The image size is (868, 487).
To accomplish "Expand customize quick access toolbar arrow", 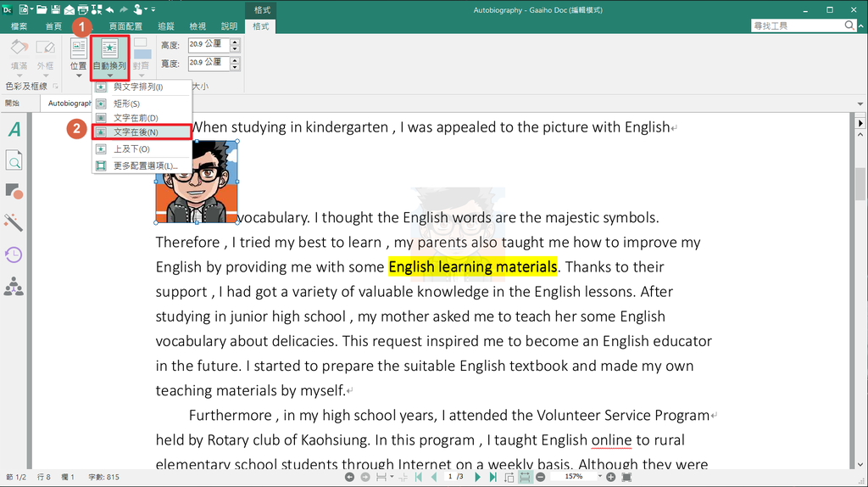I will tap(153, 9).
